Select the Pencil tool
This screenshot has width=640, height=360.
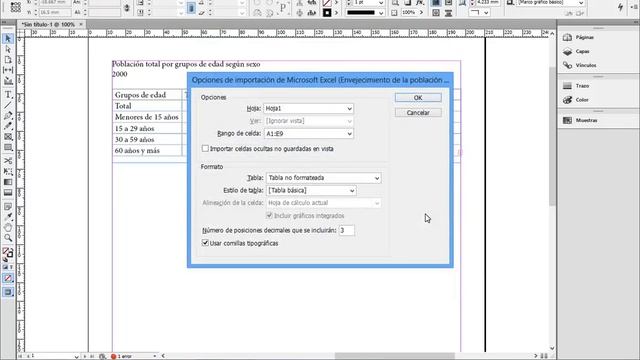(8, 126)
